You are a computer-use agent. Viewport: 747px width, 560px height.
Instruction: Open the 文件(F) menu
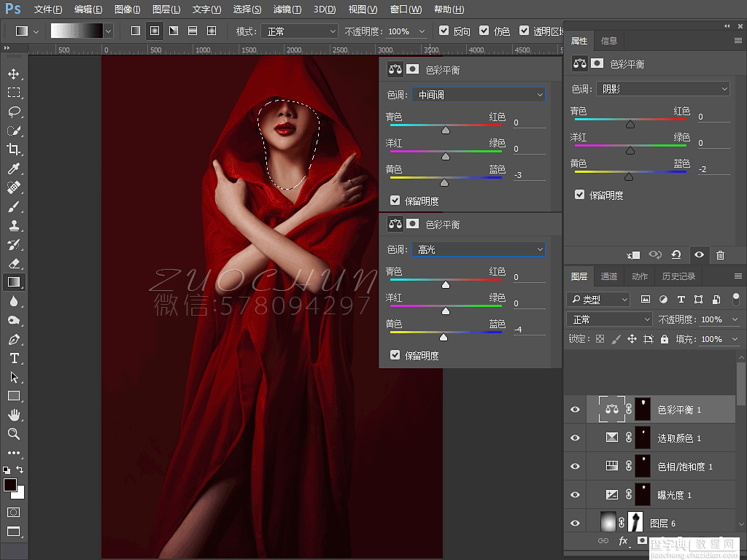pos(48,9)
